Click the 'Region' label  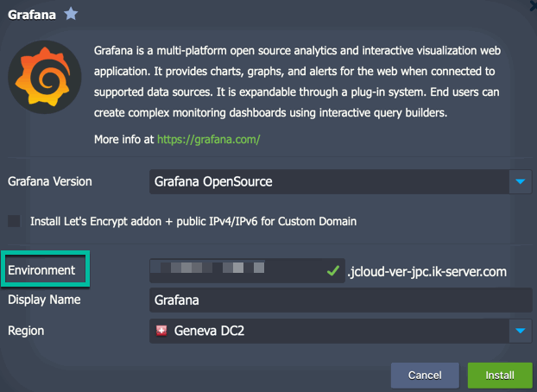[26, 331]
